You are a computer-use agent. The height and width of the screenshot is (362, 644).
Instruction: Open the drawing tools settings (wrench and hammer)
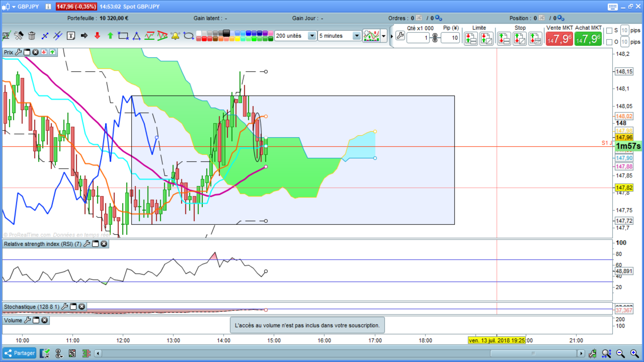point(19,36)
